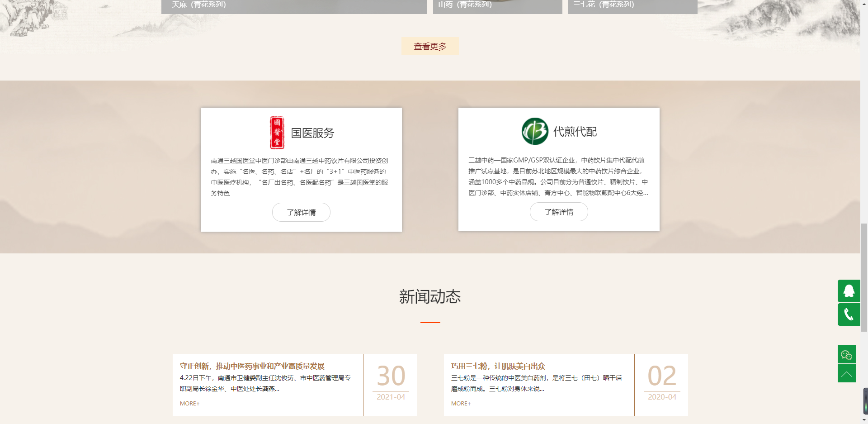Click the green phone contact icon
This screenshot has width=868, height=424.
[849, 314]
